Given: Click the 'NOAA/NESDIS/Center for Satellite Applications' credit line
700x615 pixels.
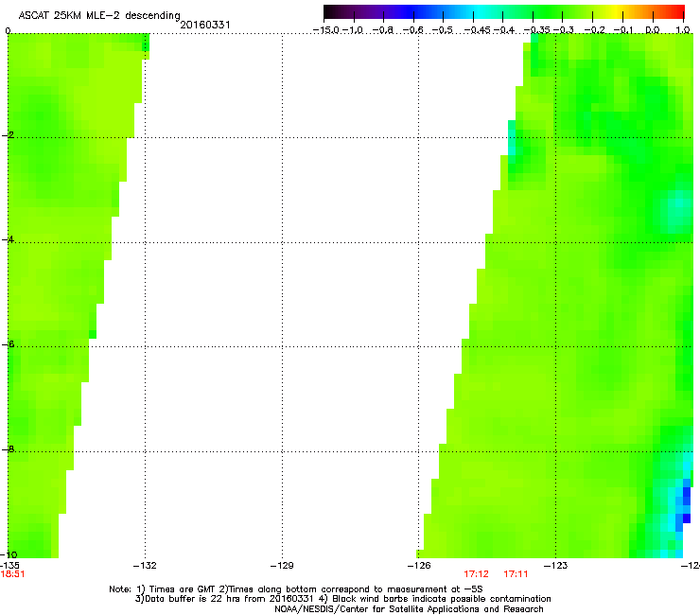Looking at the screenshot, I should (x=409, y=609).
